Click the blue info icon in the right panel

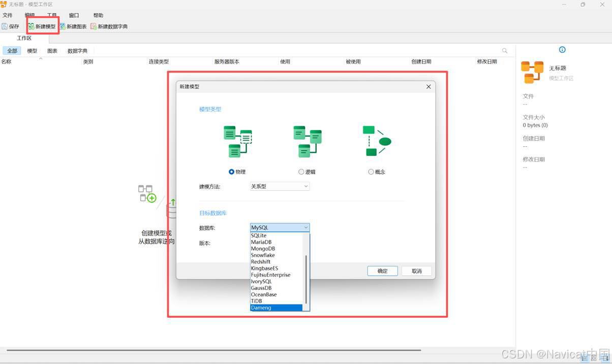click(x=562, y=50)
